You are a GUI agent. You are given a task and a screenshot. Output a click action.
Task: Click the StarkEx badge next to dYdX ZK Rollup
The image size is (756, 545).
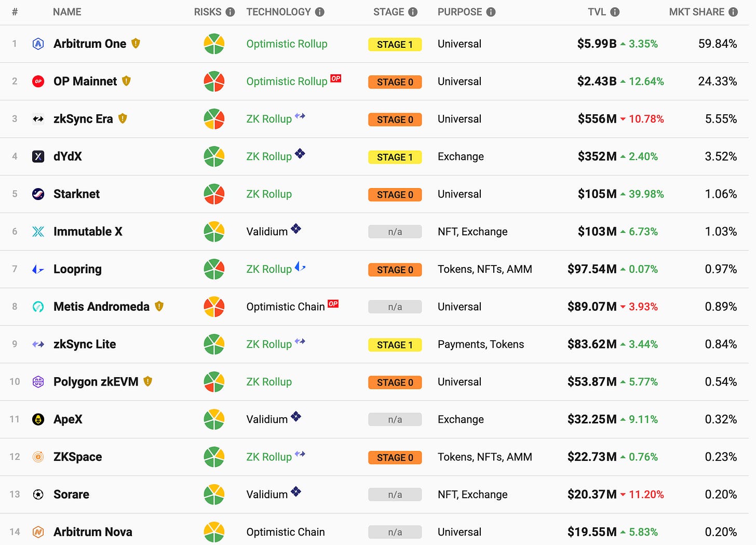point(300,153)
